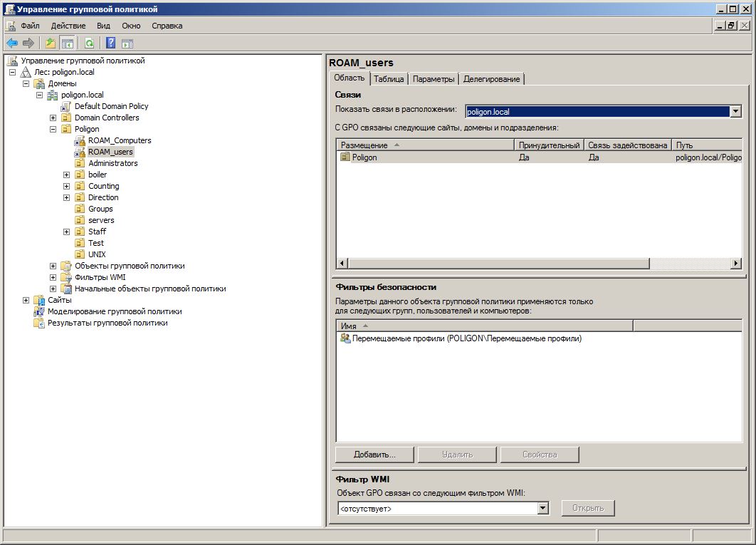Switch to the Делегирование tab

(x=491, y=79)
